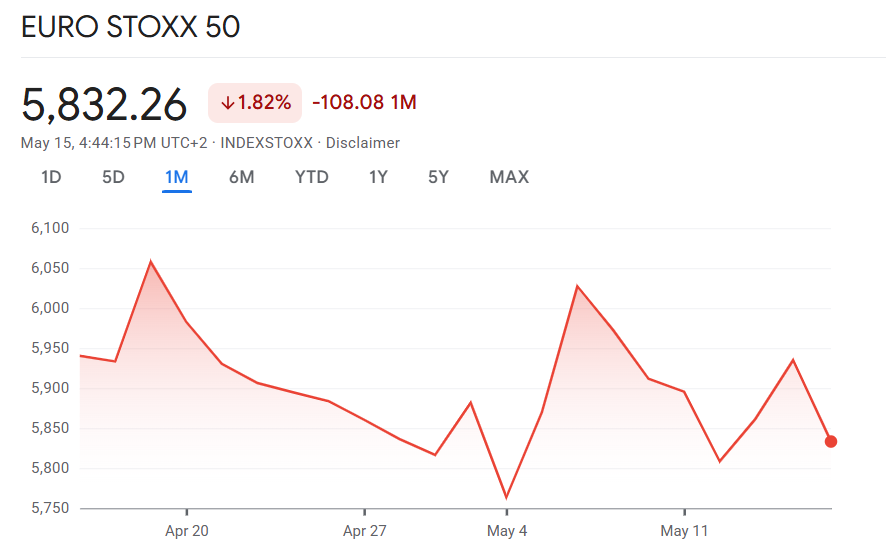886x548 pixels.
Task: Click the Apr 27 axis marker
Action: click(364, 531)
